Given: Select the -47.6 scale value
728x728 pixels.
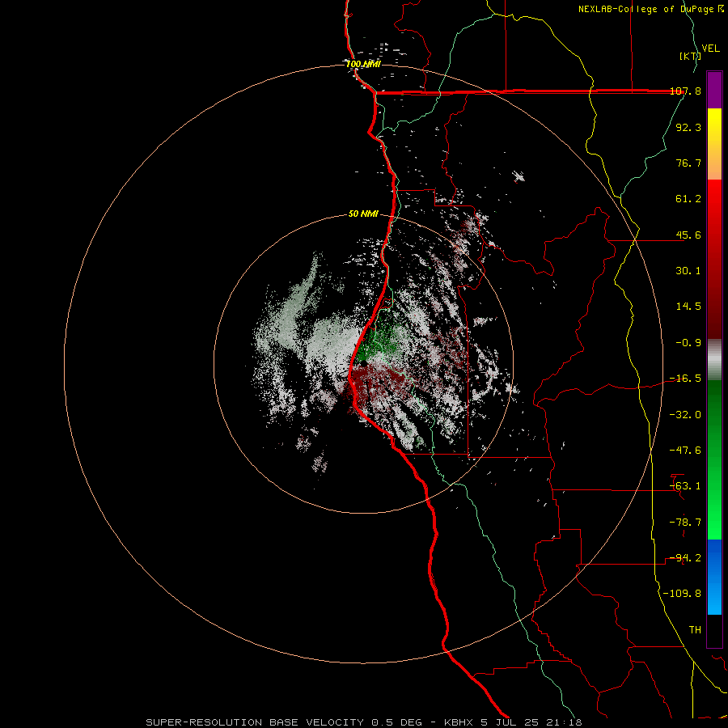Looking at the screenshot, I should (686, 451).
